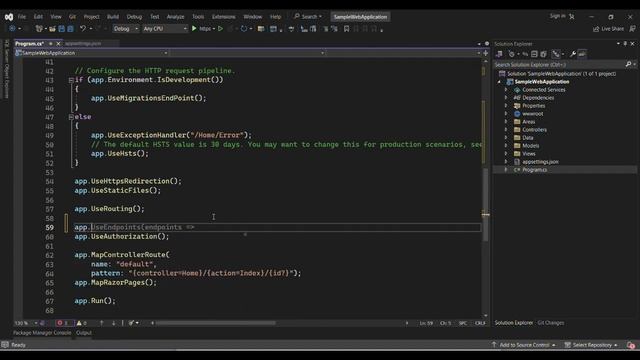This screenshot has width=640, height=360.
Task: Switch to the Git Changes tab
Action: point(550,323)
